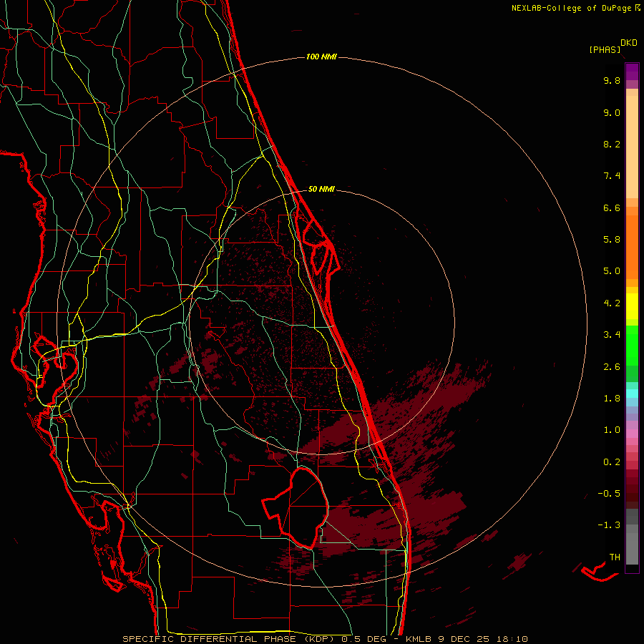The height and width of the screenshot is (644, 644).
Task: Click the 1.0 scale value
Action: (612, 430)
